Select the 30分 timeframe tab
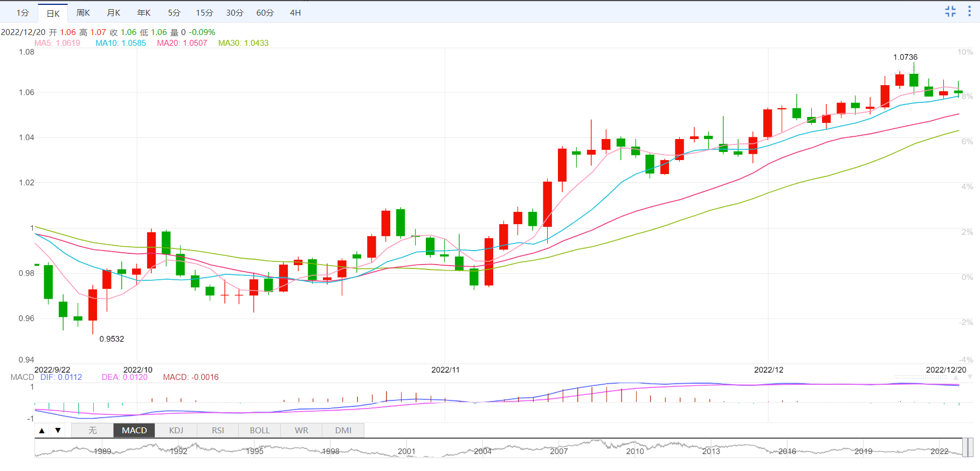 pyautogui.click(x=234, y=13)
